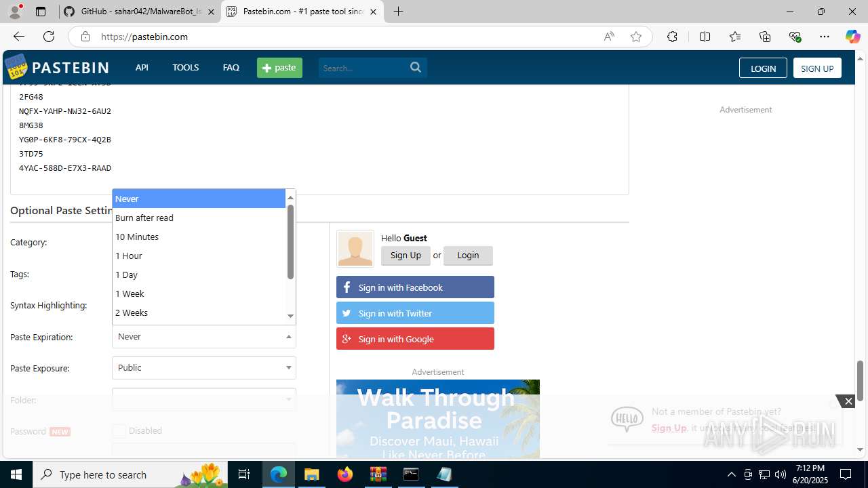Open Browser essentials heart icon
Viewport: 868px width, 488px height.
pos(795,37)
